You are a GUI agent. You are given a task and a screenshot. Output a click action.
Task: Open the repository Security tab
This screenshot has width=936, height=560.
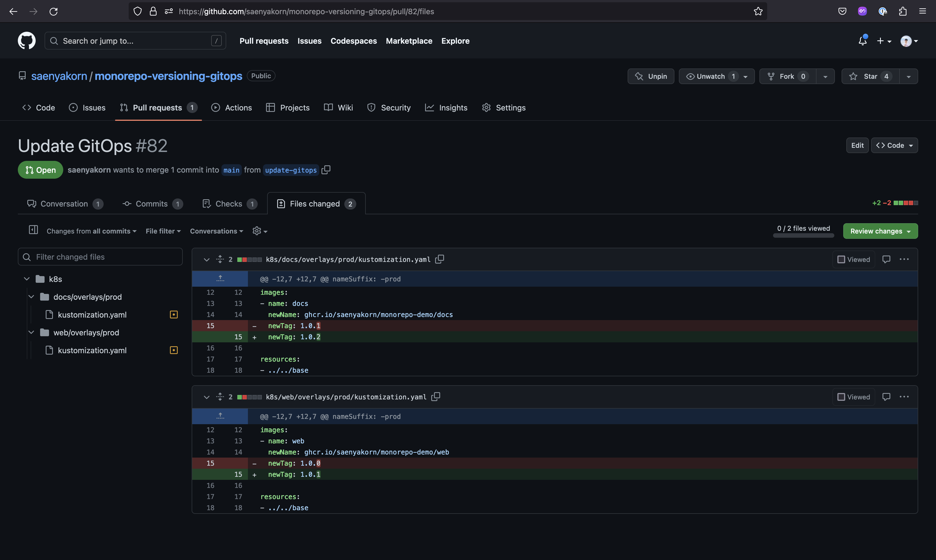click(x=389, y=107)
